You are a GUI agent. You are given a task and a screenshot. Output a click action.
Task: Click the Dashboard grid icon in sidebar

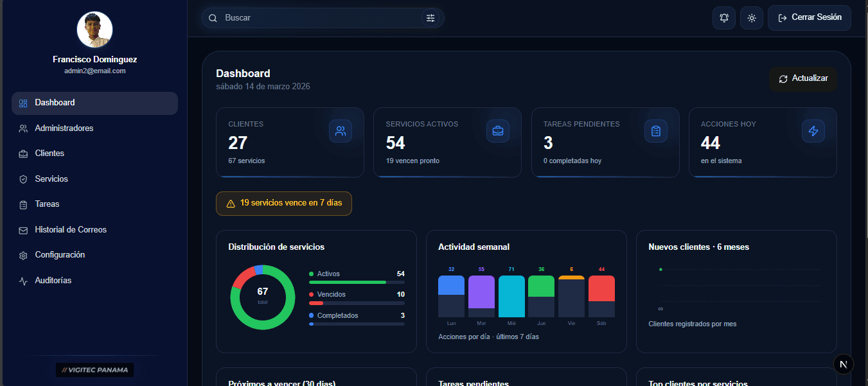(x=23, y=103)
